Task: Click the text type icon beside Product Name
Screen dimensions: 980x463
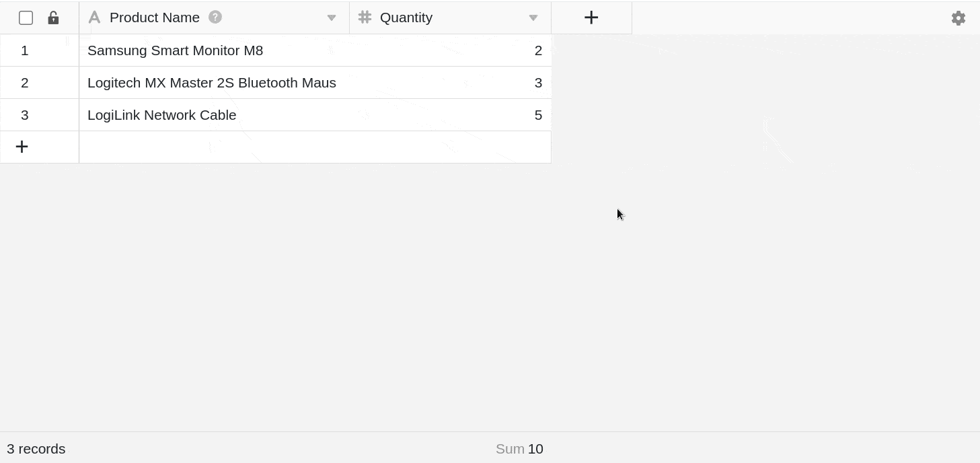Action: (95, 17)
